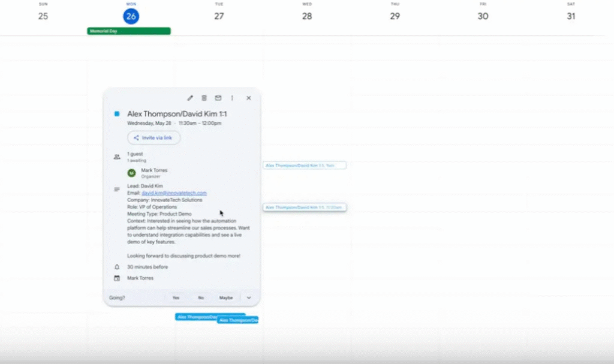Click the description lines icon
Viewport: 614px width, 364px height.
117,189
